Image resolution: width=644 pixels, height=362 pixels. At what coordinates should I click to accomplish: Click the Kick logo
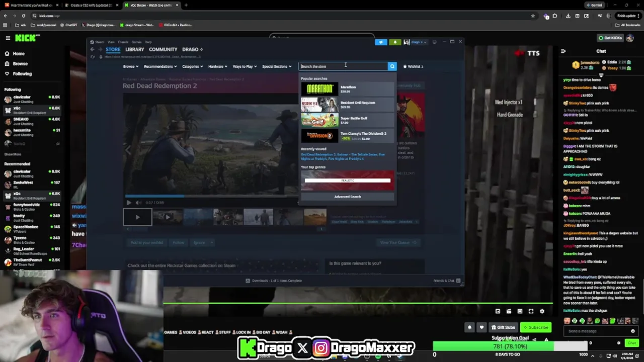point(27,38)
